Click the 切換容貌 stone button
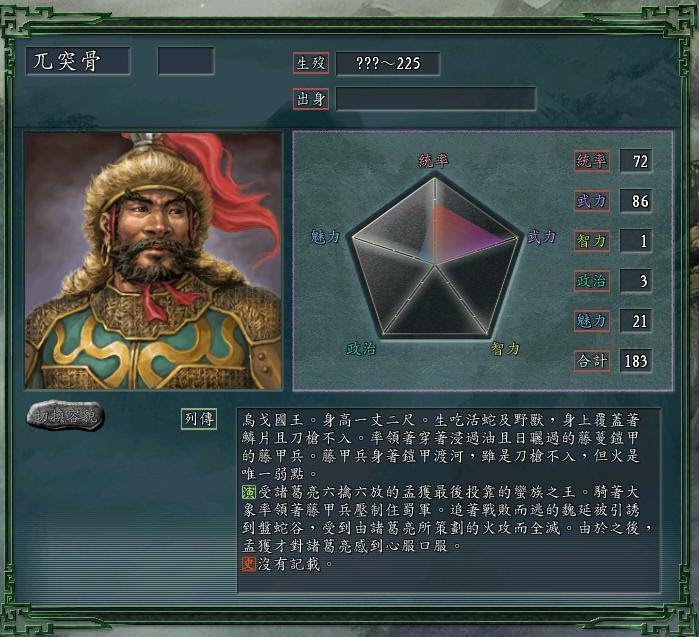Screen dimensions: 699x637 pos(66,416)
